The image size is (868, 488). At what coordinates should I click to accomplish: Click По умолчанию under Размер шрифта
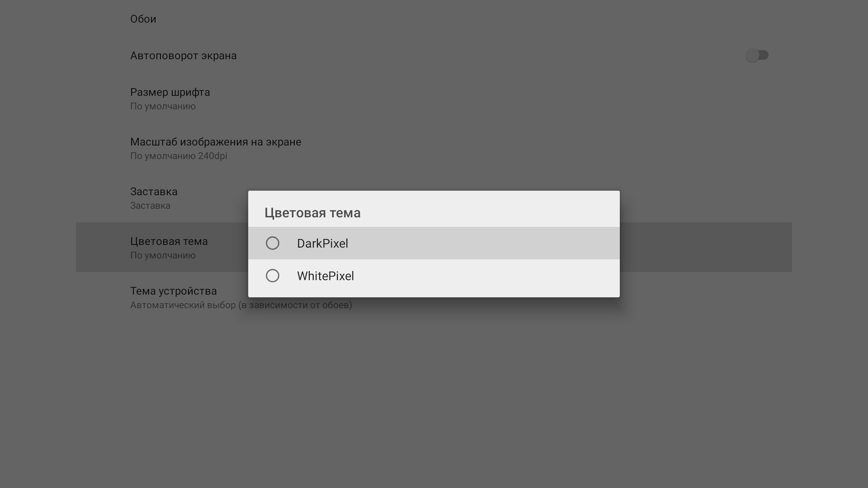pos(163,106)
